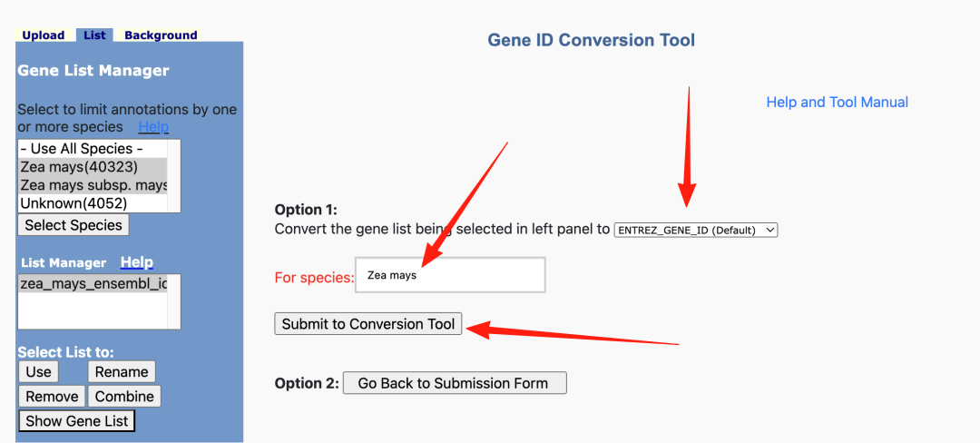The width and height of the screenshot is (980, 443).
Task: Click the Rename button
Action: pyautogui.click(x=122, y=371)
